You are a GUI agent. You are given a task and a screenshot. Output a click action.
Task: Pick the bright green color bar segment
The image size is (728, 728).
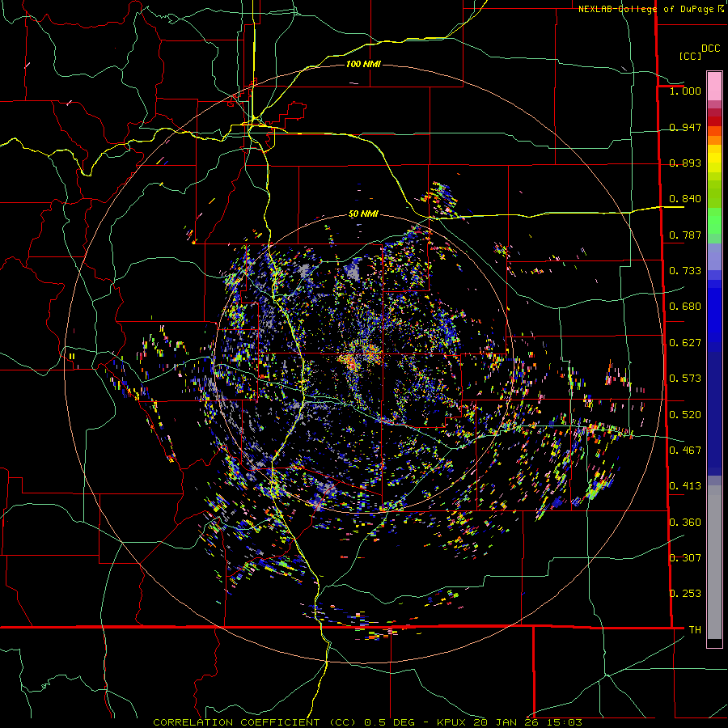714,221
